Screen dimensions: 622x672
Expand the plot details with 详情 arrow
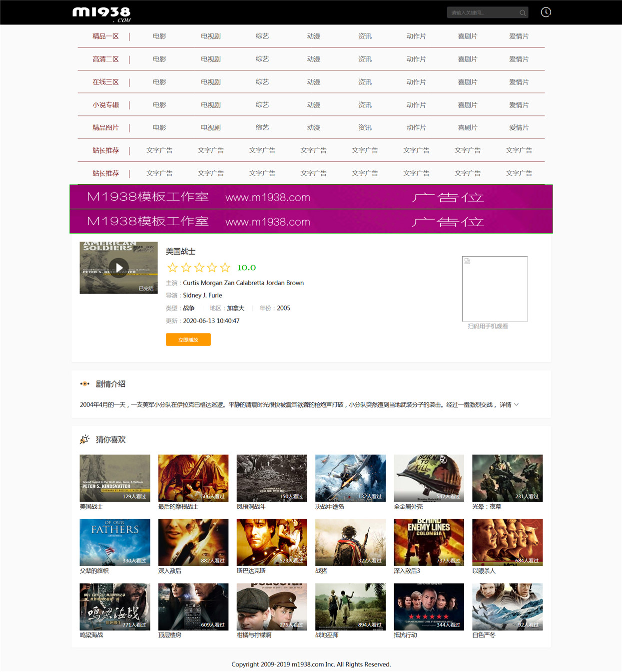[509, 405]
